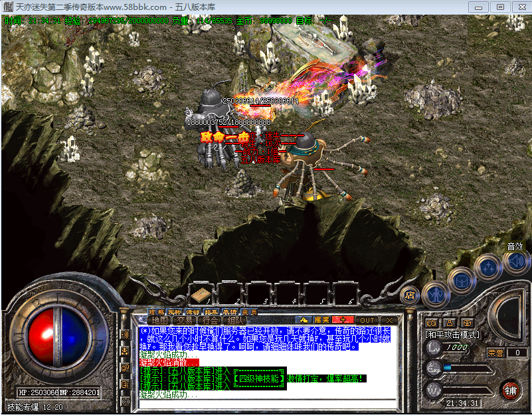Click the 金币 99998000 gold readout
This screenshot has width=532, height=415.
(x=264, y=21)
